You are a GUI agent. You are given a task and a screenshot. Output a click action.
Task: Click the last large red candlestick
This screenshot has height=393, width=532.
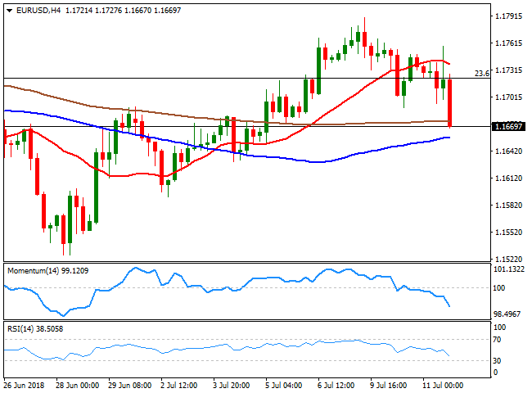tap(450, 102)
